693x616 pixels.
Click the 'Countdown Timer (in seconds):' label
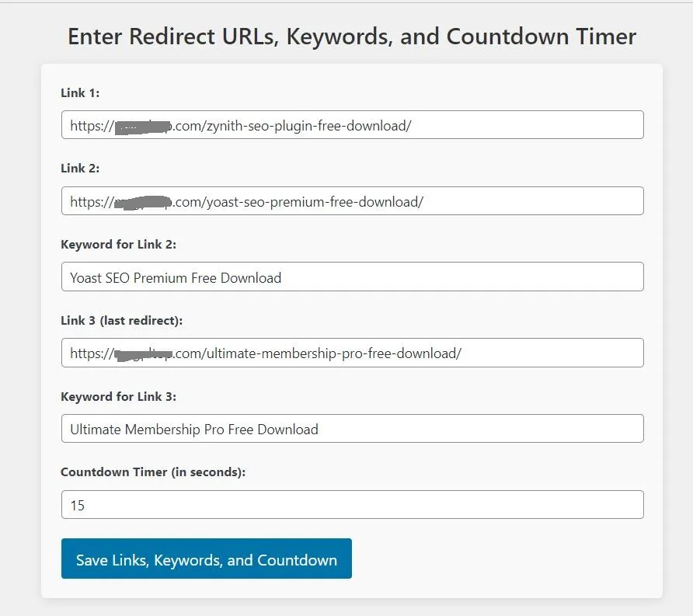[153, 472]
